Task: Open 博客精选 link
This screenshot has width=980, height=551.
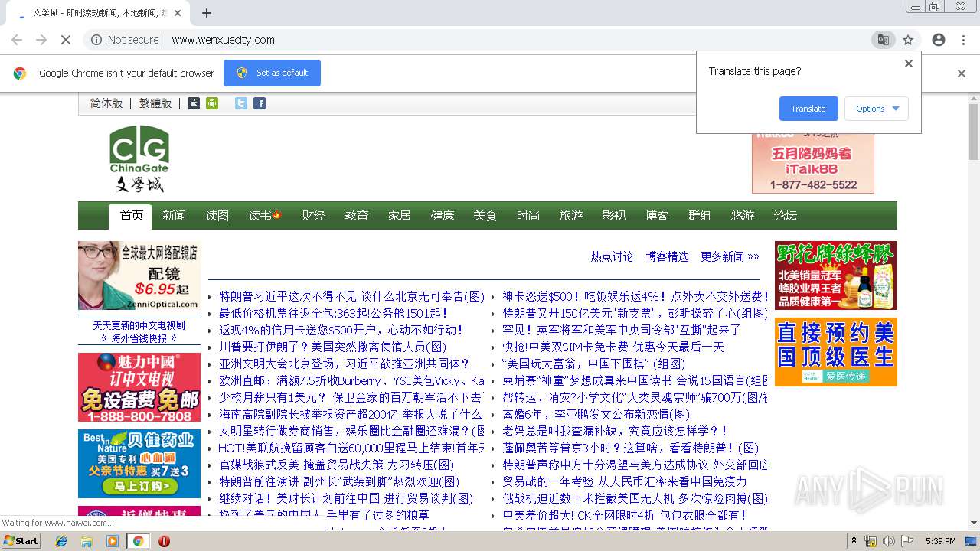Action: coord(667,256)
